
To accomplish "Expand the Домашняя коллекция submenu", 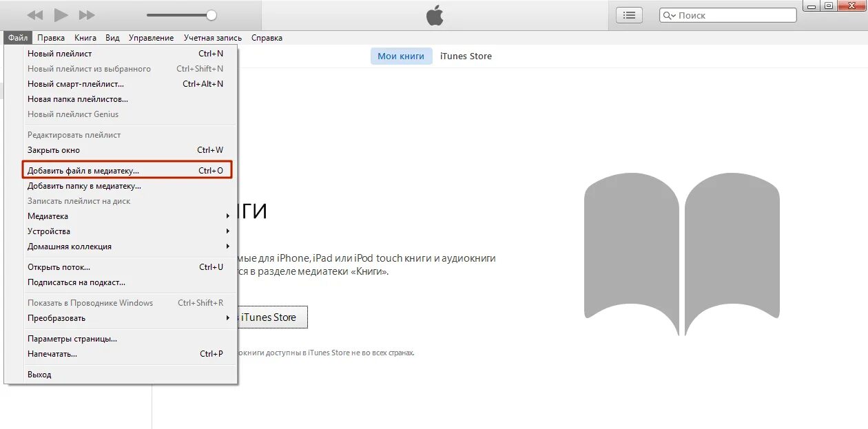I will (130, 247).
